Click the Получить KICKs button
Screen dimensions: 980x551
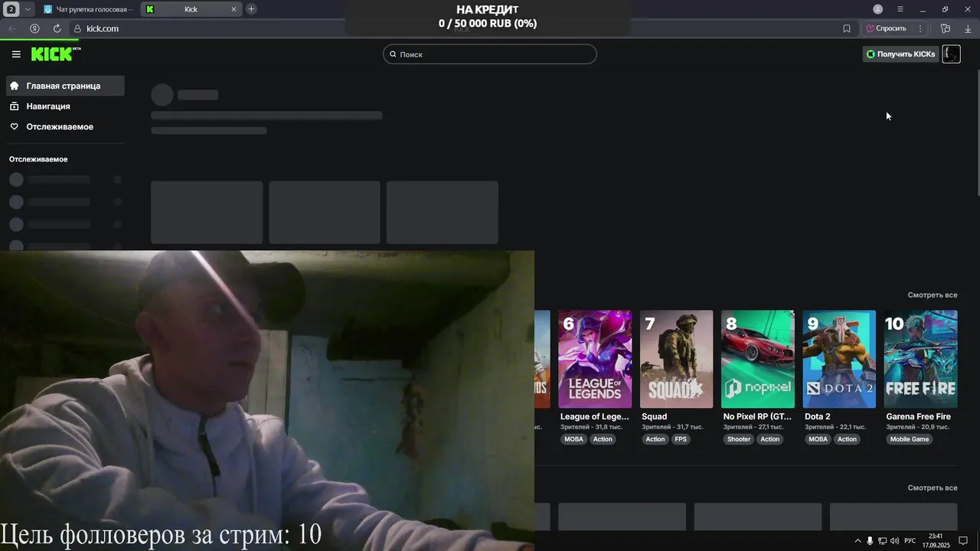pyautogui.click(x=900, y=54)
